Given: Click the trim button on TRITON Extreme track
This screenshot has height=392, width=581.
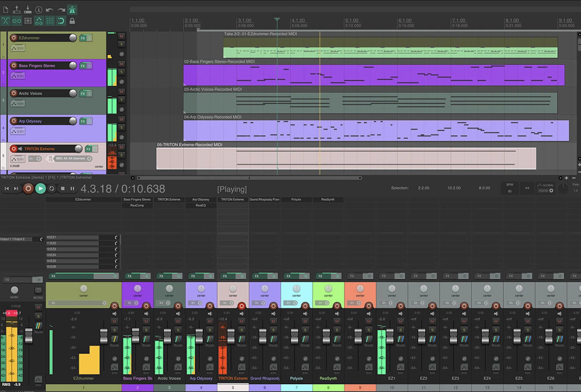Looking at the screenshot, I should 18,159.
